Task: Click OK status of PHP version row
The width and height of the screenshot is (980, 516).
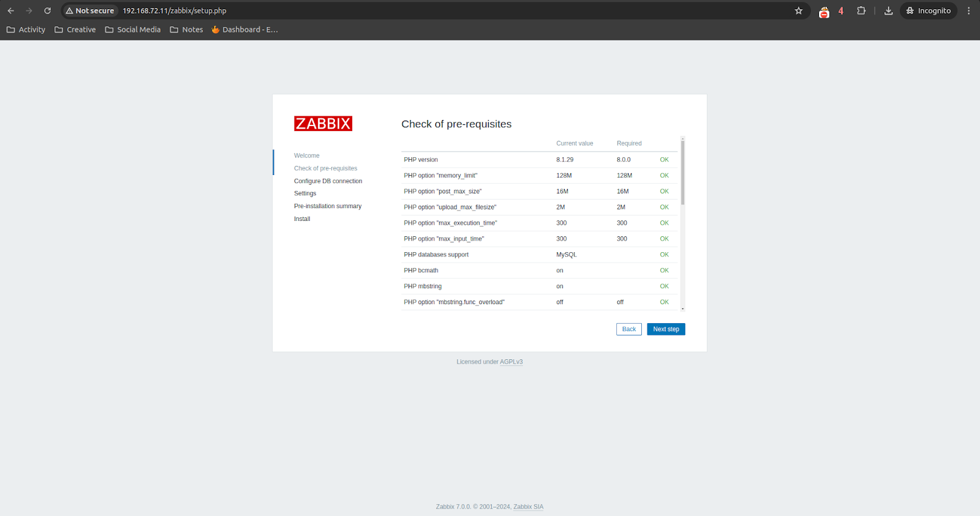Action: click(664, 160)
